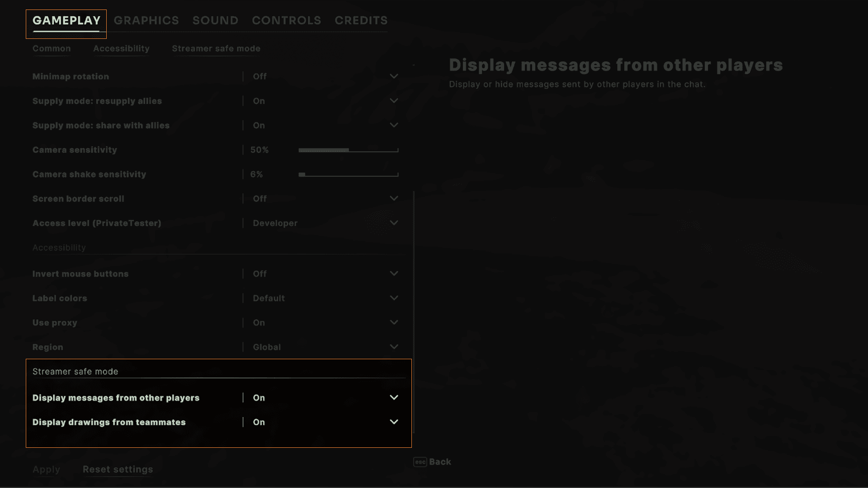This screenshot has width=868, height=488.
Task: Open the Sound tab
Action: click(215, 20)
